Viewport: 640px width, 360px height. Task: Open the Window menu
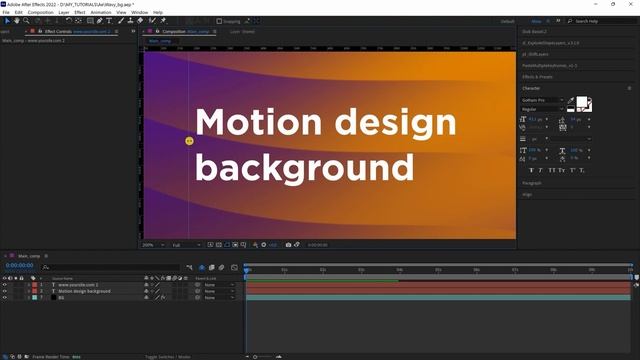(x=140, y=13)
